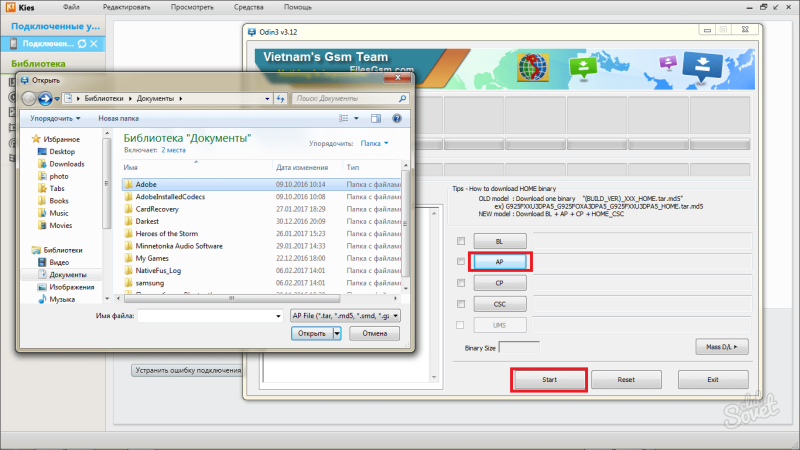The image size is (800, 450).
Task: Open the Открыть button split arrow
Action: pos(337,333)
